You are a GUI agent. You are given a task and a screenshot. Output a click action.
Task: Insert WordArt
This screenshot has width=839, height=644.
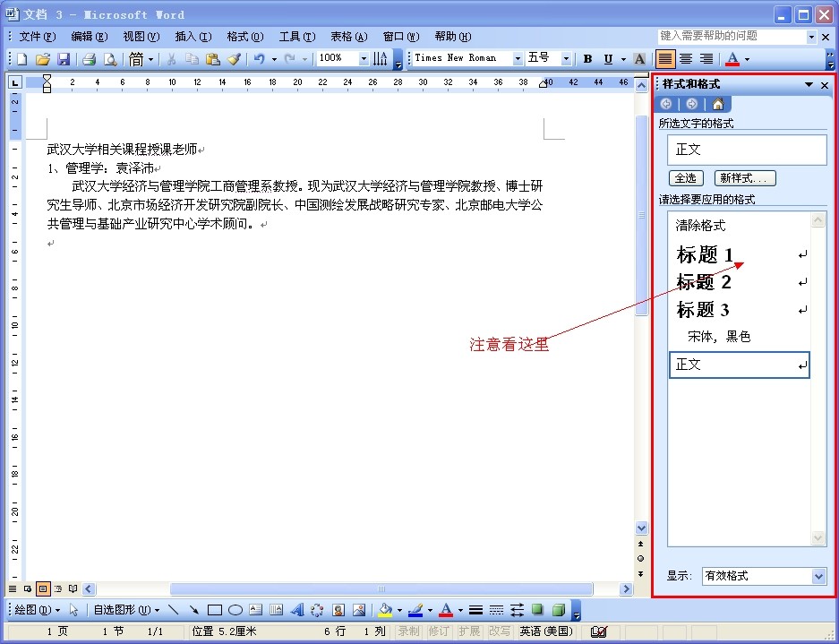tap(297, 610)
